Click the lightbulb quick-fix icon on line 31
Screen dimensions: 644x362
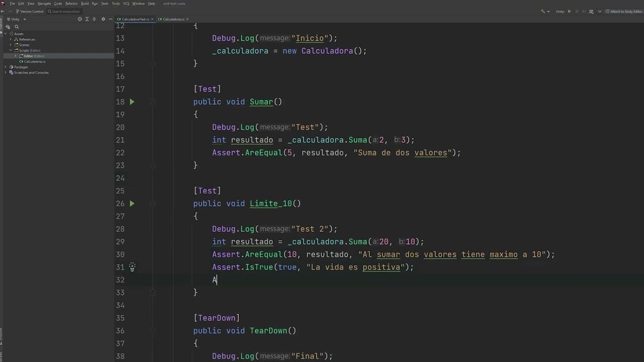[132, 267]
